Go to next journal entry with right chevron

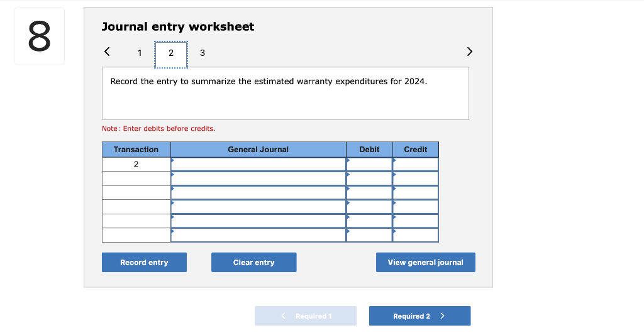pyautogui.click(x=469, y=52)
